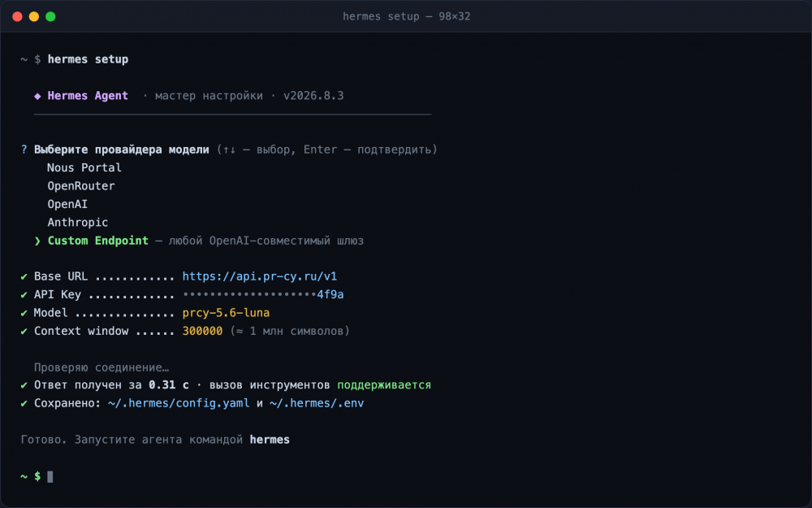
Task: Click the blue question mark prompt icon
Action: pos(24,150)
